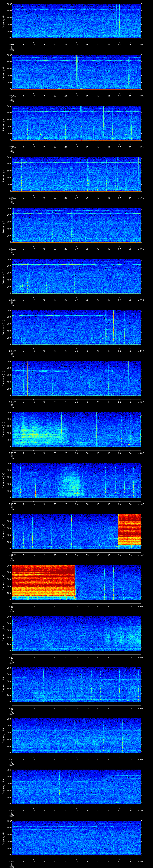The width and height of the screenshot is (153, 868).
Task: Pick the spectrogram panel starting at 9:36:00
Action: [76, 276]
